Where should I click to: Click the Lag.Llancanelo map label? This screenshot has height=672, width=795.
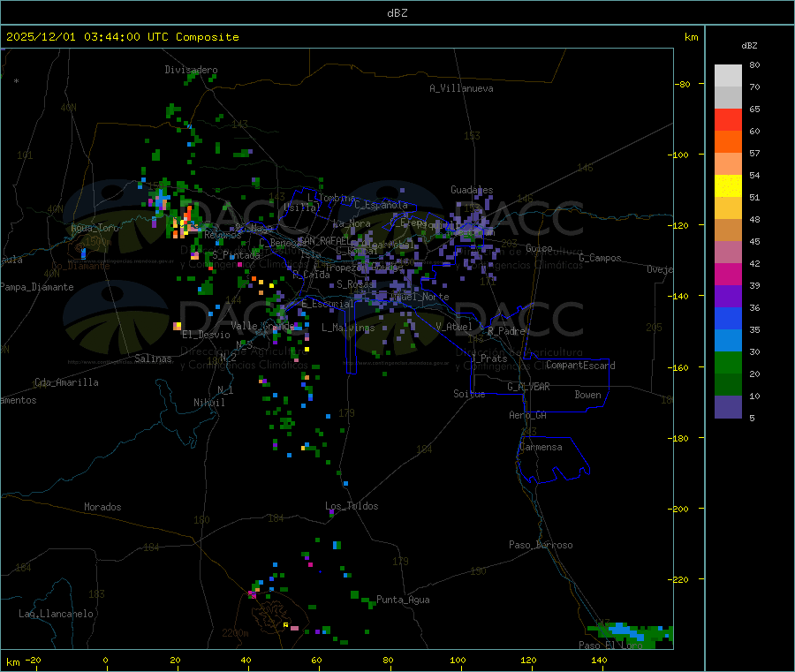point(56,614)
